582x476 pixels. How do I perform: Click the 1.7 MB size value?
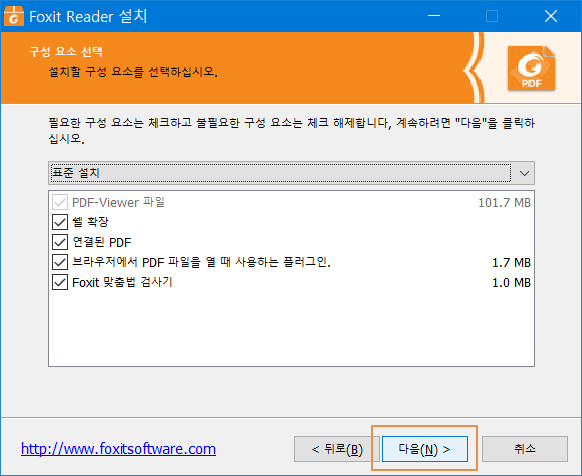pos(511,263)
